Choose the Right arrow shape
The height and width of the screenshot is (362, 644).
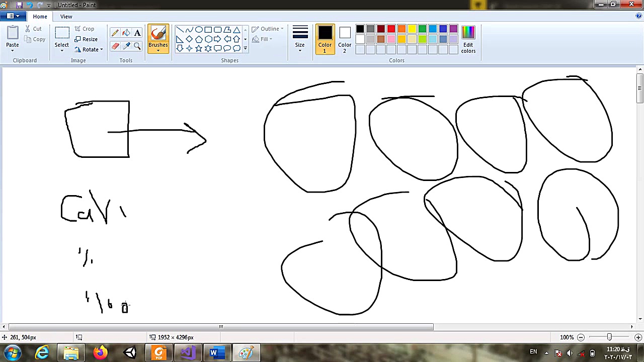[218, 39]
